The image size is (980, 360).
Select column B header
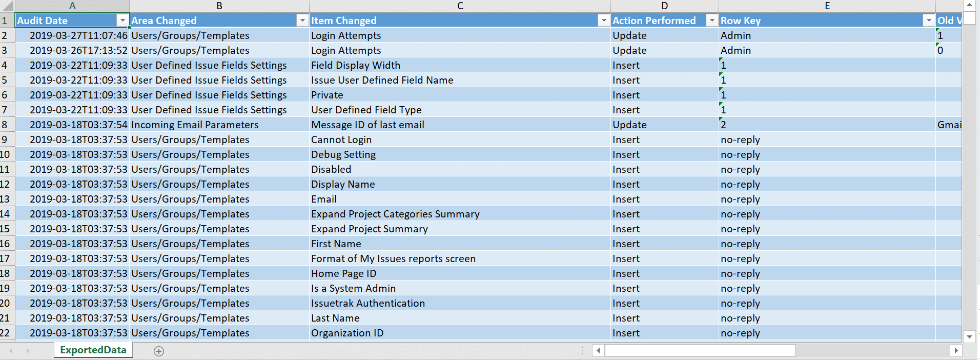click(219, 6)
